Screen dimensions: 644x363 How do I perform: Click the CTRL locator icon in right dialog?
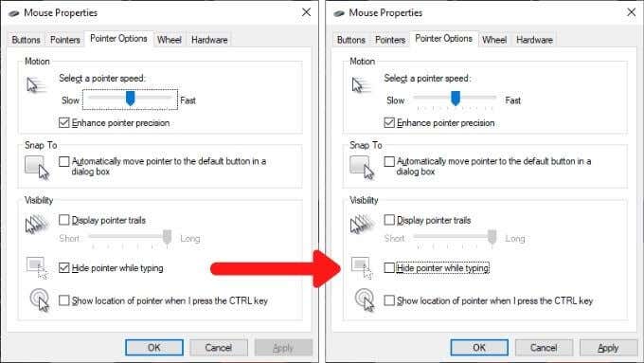tap(365, 300)
